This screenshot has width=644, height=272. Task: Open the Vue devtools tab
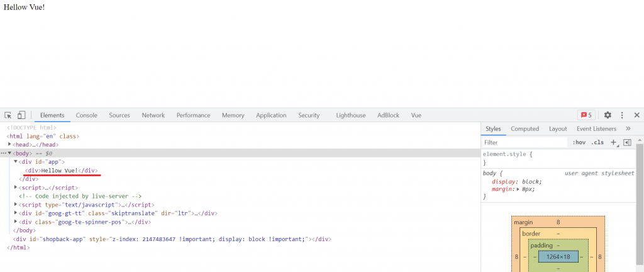[416, 115]
